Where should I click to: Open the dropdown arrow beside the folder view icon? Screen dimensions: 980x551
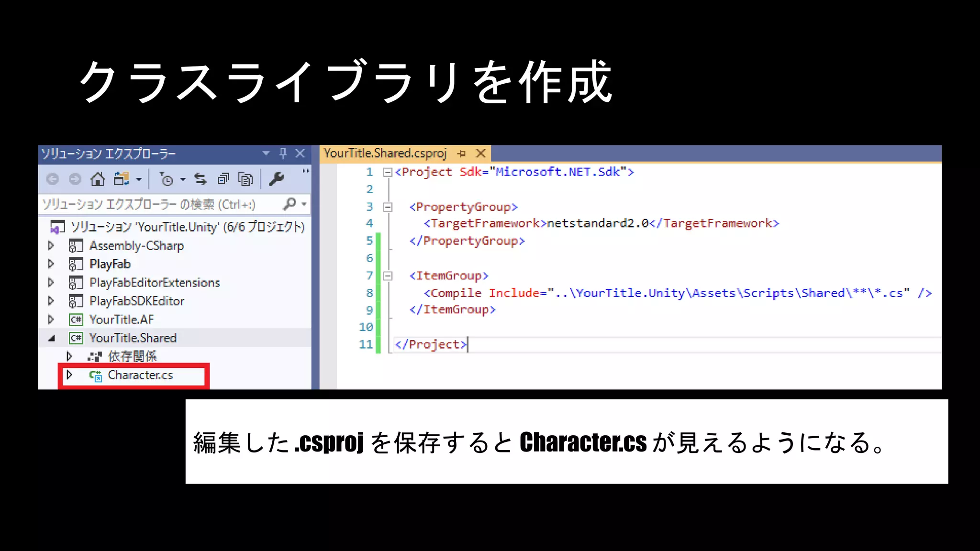[139, 180]
